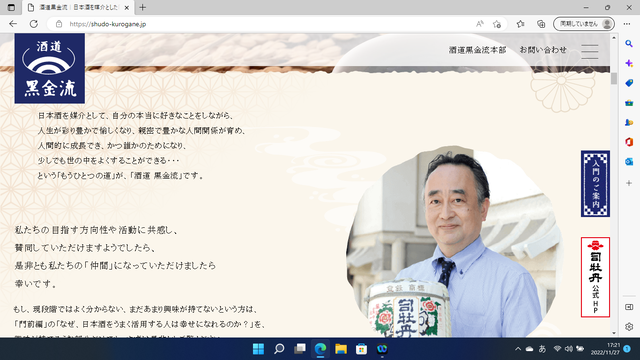Open Edge settings and more menu
Image resolution: width=640 pixels, height=360 pixels.
[627, 24]
